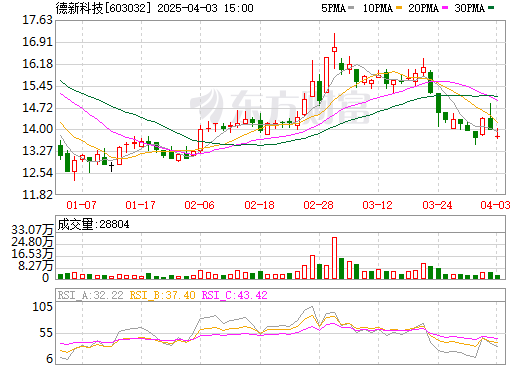This screenshot has width=520, height=365.
Task: Click the RSI_B:37.40 indicator label
Action: click(162, 295)
